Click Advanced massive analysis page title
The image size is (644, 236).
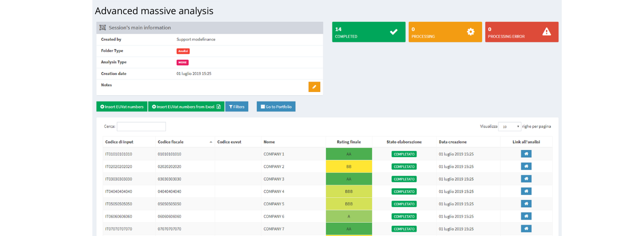[x=154, y=10]
